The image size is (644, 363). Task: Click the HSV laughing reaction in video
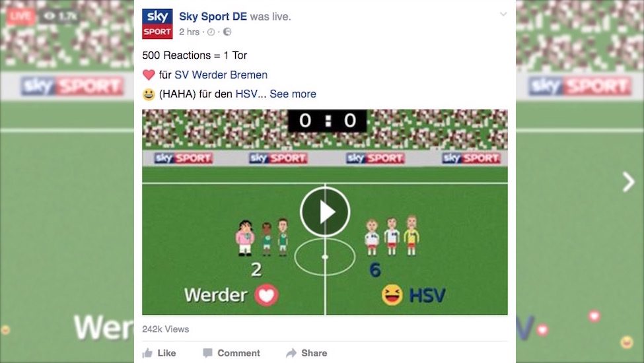coord(392,295)
